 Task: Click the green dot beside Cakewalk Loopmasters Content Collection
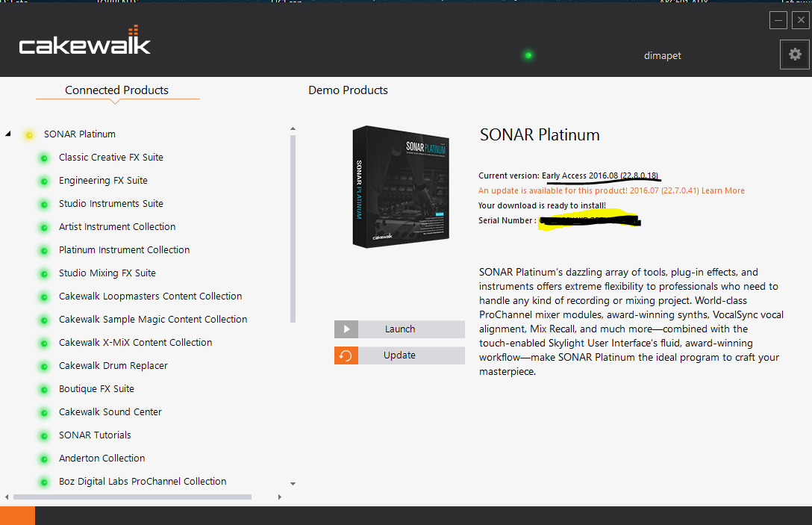(45, 297)
